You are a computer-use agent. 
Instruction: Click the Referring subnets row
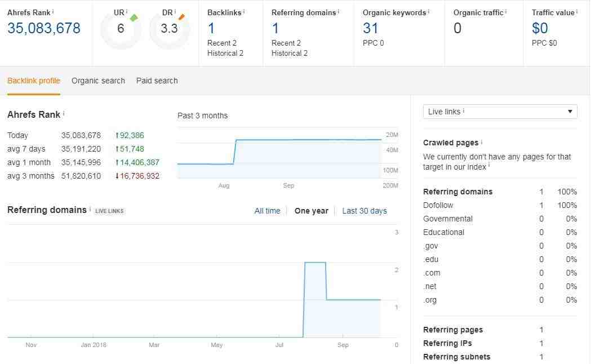click(500, 357)
